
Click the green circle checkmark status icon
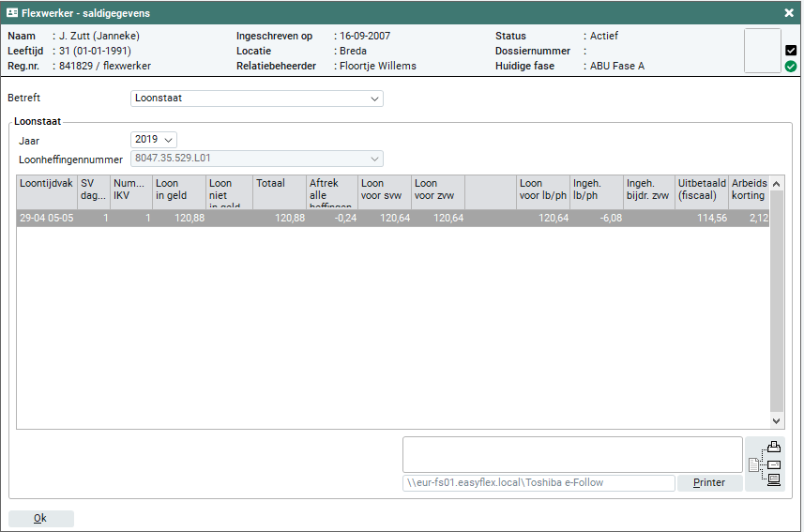click(791, 67)
